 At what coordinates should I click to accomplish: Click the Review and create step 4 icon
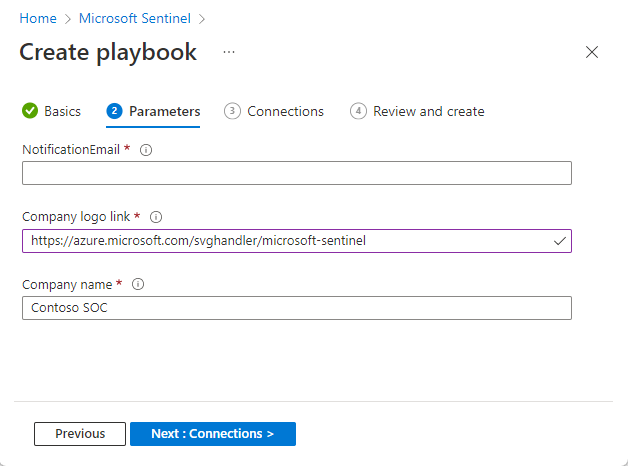click(358, 111)
